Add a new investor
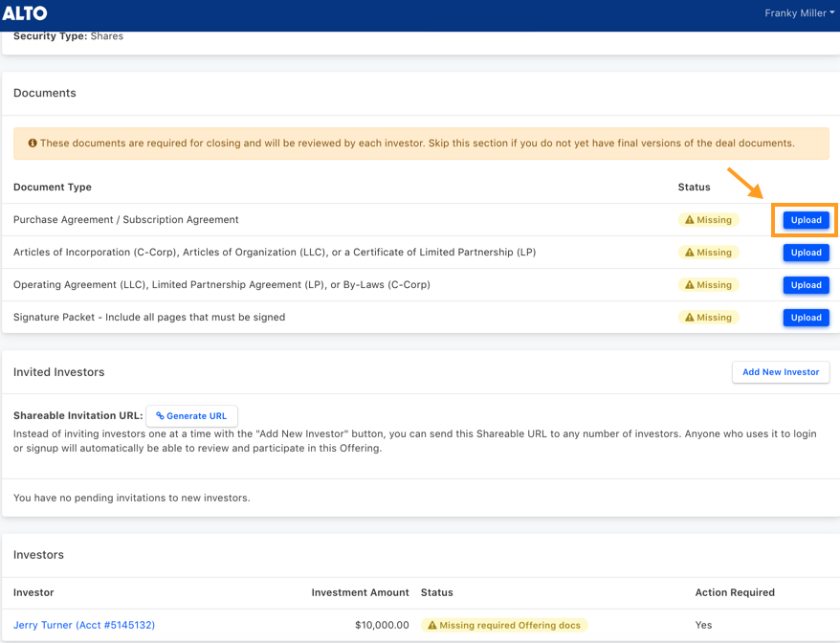 [x=781, y=372]
